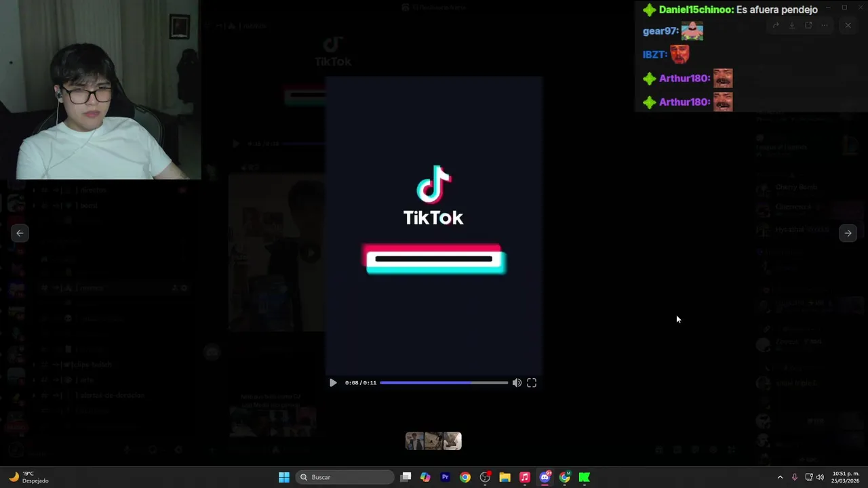Open the clock showing 10:51 p. m.
868x488 pixels.
click(x=846, y=477)
